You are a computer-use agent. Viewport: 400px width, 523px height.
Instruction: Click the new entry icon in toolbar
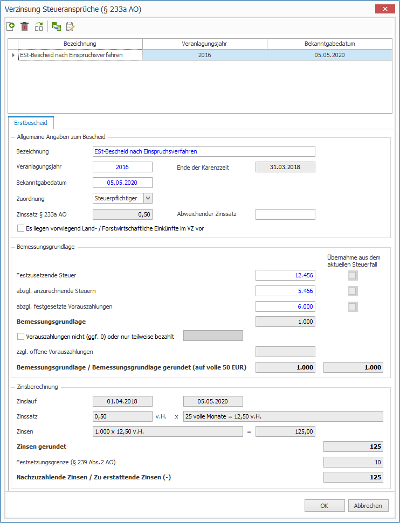click(10, 26)
